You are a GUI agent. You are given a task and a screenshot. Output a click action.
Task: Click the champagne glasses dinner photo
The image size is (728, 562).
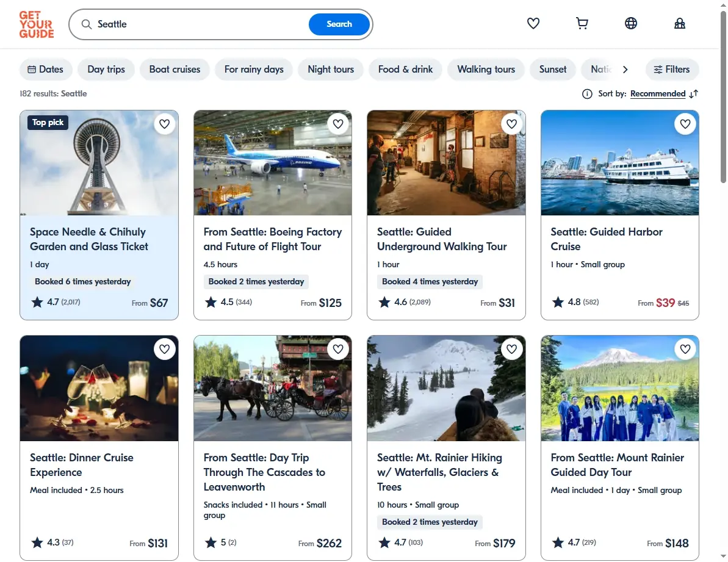click(99, 389)
